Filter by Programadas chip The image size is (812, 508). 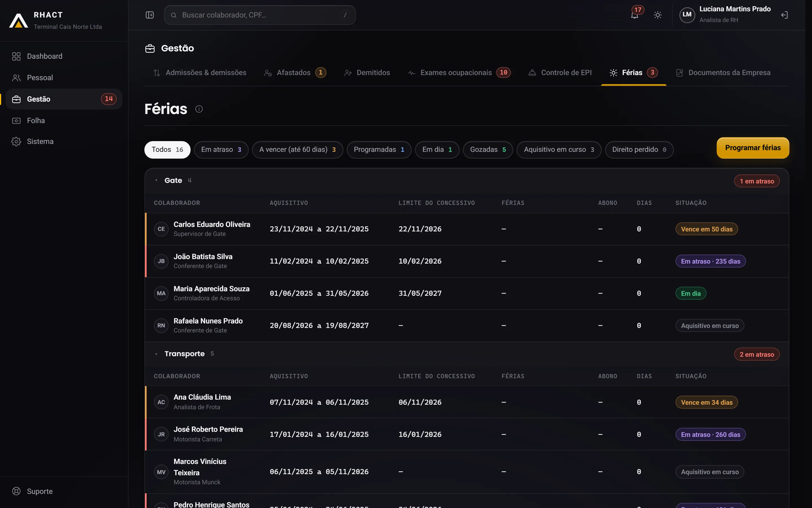(x=379, y=150)
